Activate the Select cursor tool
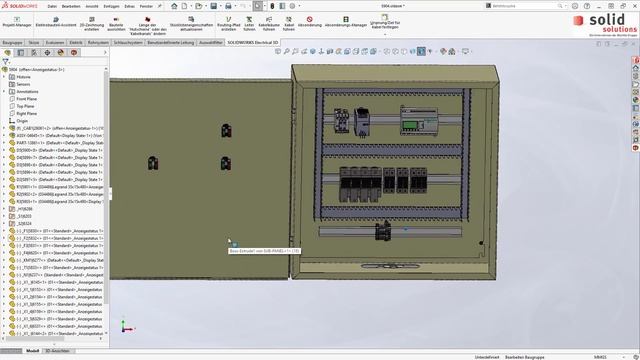The width and height of the screenshot is (640, 360). pos(258,6)
